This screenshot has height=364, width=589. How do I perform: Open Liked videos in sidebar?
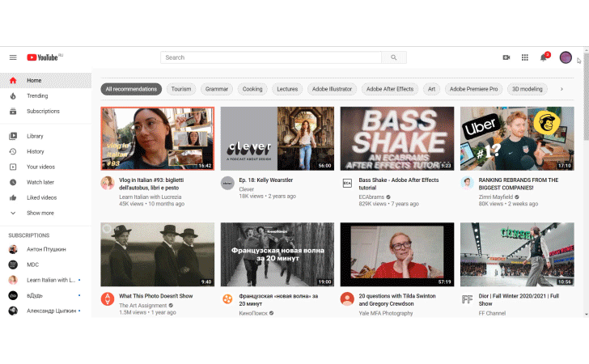pos(42,197)
